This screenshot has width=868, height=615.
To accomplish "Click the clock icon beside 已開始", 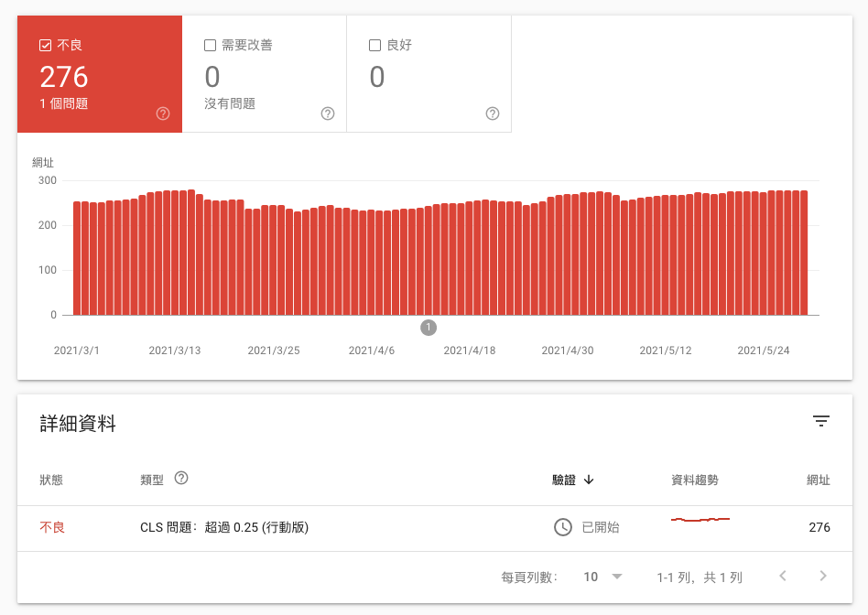I will tap(563, 527).
